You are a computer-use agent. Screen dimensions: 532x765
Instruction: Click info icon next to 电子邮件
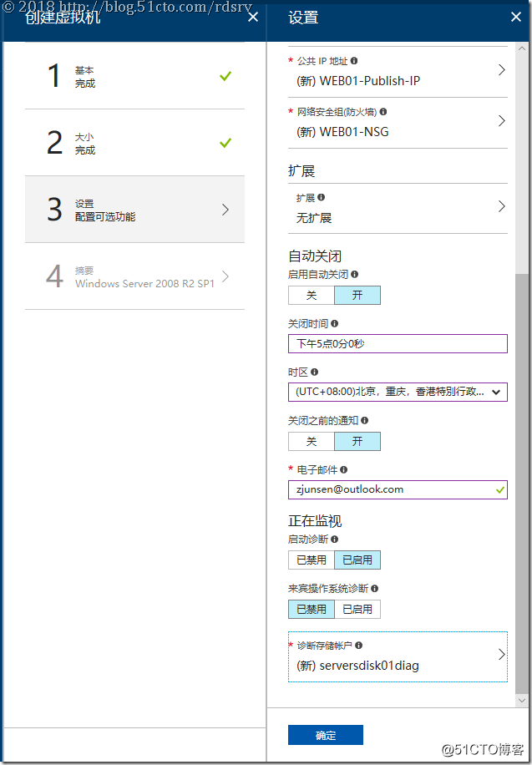[x=344, y=470]
